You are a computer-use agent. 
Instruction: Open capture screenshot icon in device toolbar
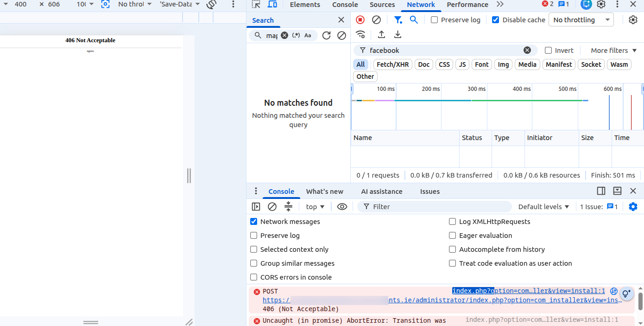(x=105, y=4)
